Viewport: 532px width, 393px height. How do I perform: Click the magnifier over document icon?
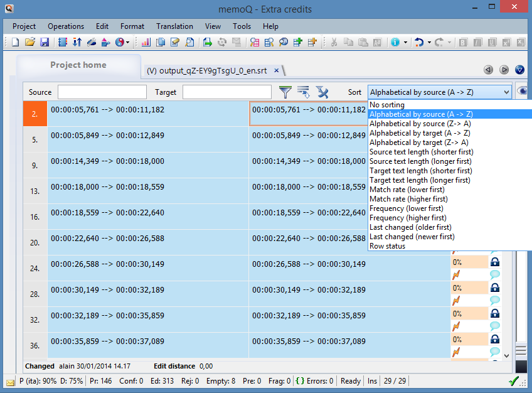coord(189,43)
